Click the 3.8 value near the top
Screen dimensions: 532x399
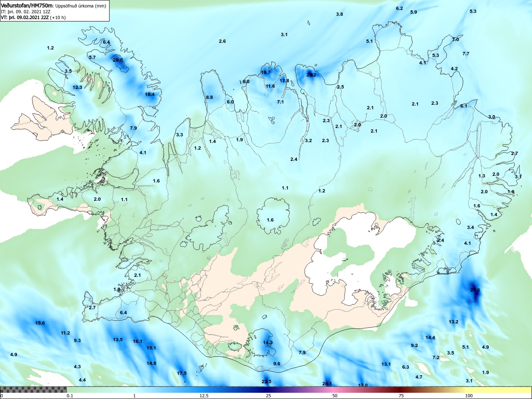(340, 14)
